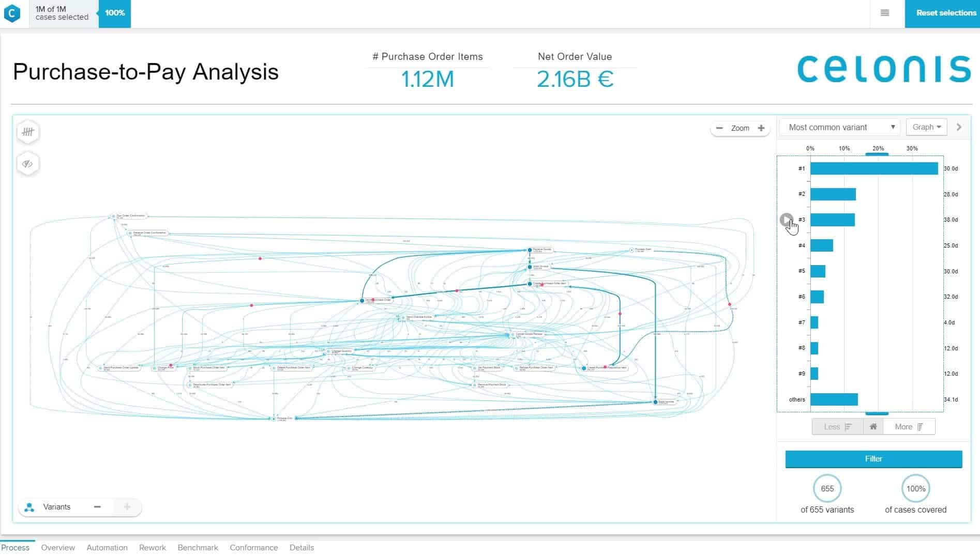The width and height of the screenshot is (980, 556).
Task: Switch to the Overview tab
Action: pyautogui.click(x=58, y=548)
